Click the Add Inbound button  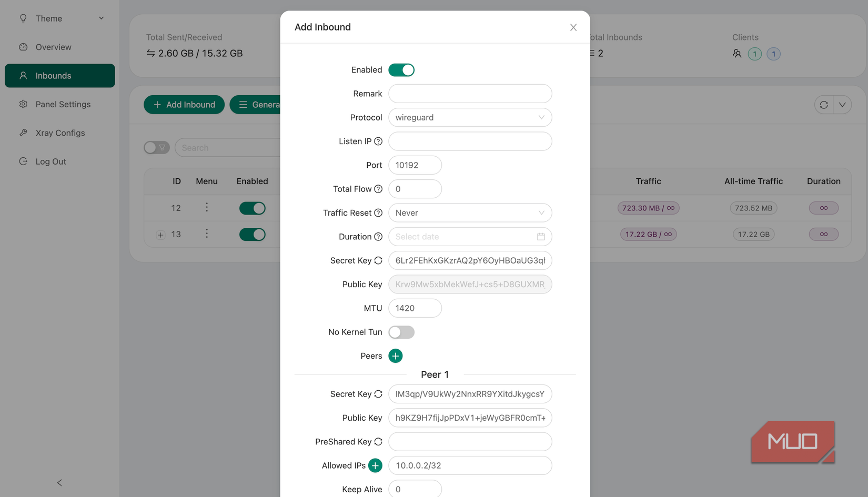point(184,105)
